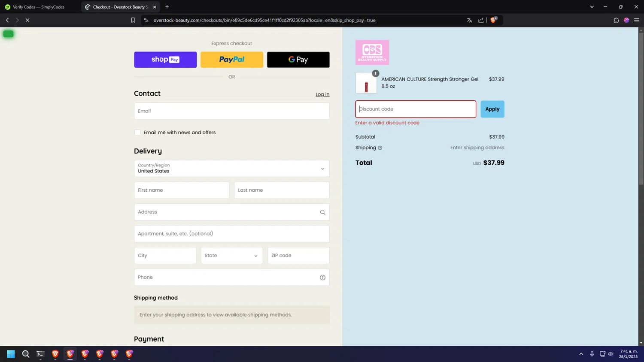Switch to Verify Codes SimplyCodes tab
Image resolution: width=644 pixels, height=362 pixels.
point(39,7)
